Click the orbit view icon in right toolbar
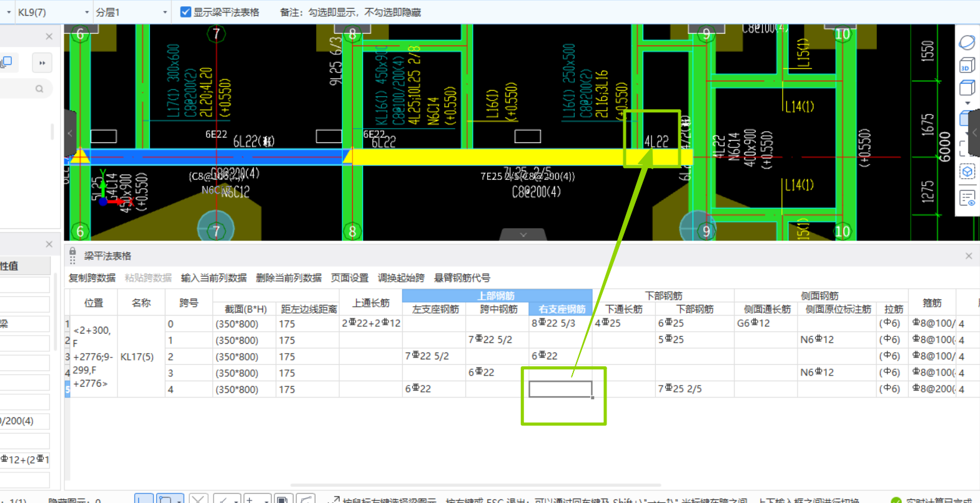Viewport: 980px width, 503px height. [x=967, y=43]
